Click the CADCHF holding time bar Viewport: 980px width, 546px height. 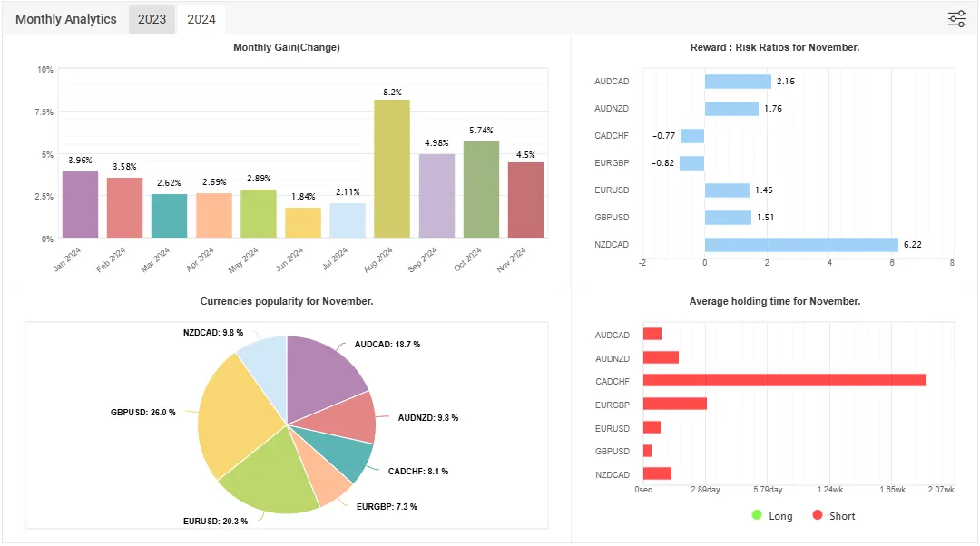784,380
